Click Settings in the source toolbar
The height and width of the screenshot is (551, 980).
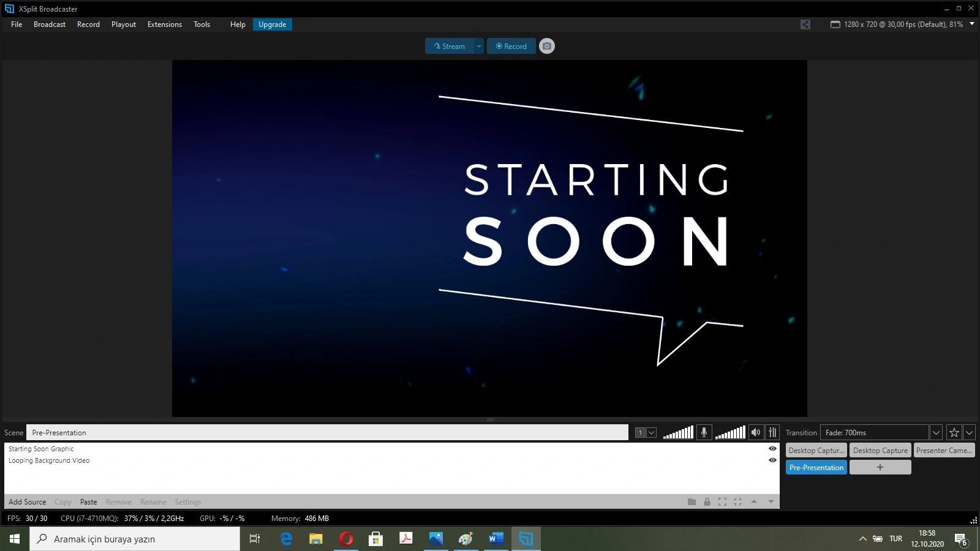(188, 502)
